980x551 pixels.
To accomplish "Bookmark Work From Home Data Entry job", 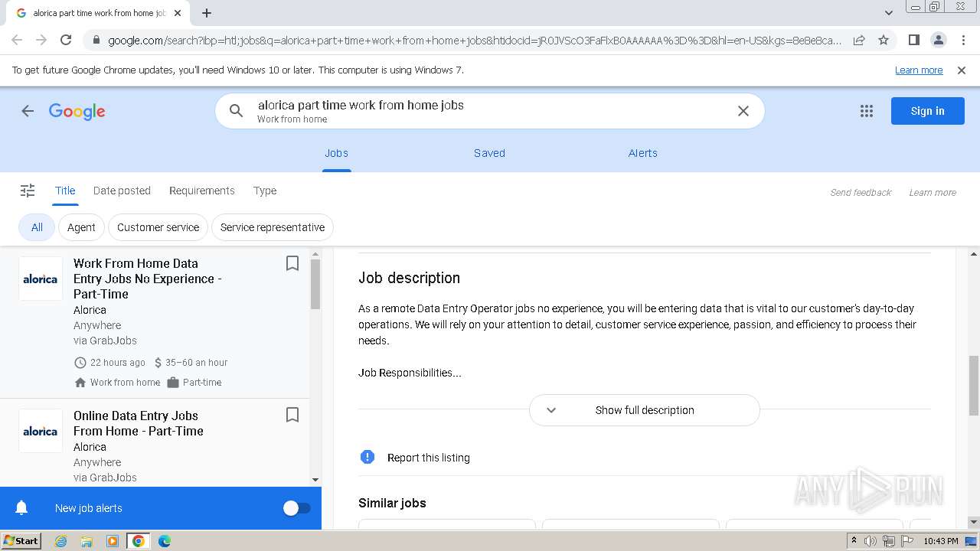I will [x=292, y=263].
